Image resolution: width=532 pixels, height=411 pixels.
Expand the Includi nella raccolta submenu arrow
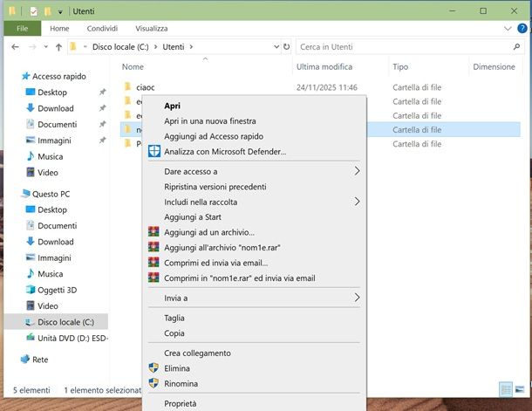click(x=357, y=202)
